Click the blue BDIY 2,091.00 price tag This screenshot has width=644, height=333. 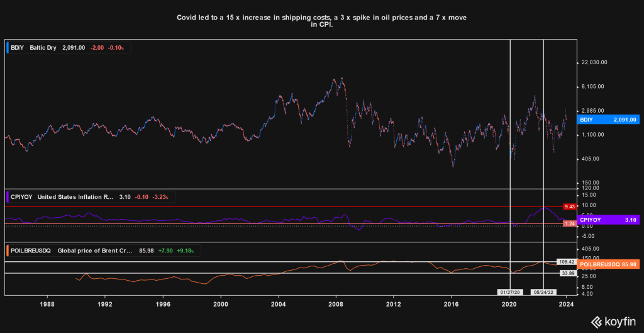pyautogui.click(x=608, y=119)
